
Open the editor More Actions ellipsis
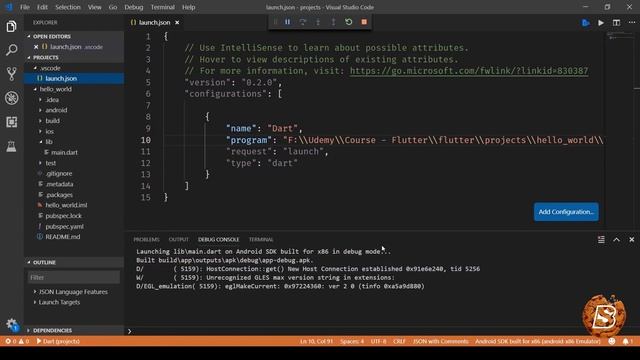tap(631, 23)
